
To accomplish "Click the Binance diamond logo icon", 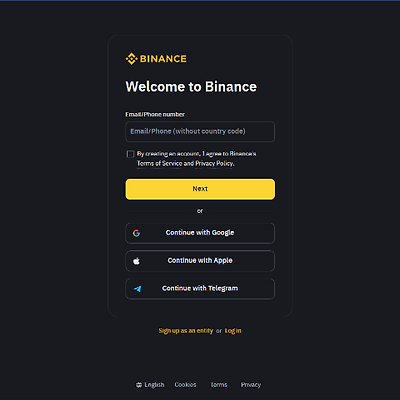I will pos(131,59).
